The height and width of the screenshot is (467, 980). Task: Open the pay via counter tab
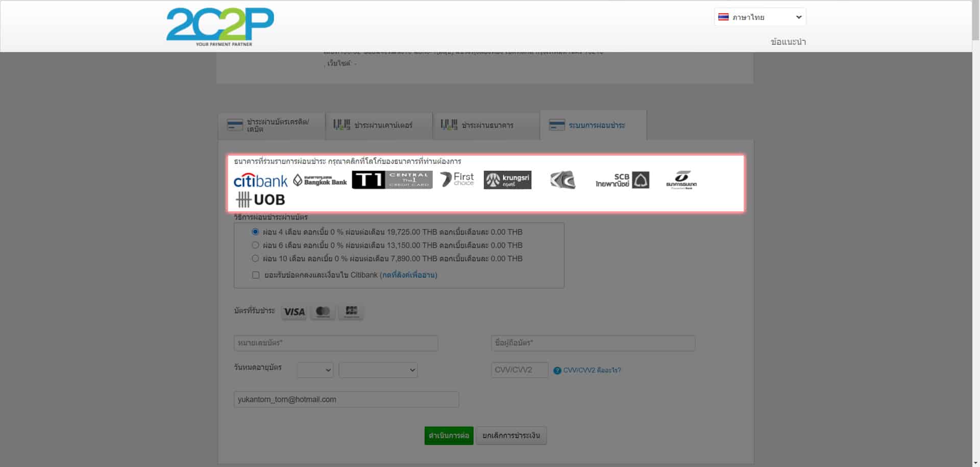(x=379, y=125)
